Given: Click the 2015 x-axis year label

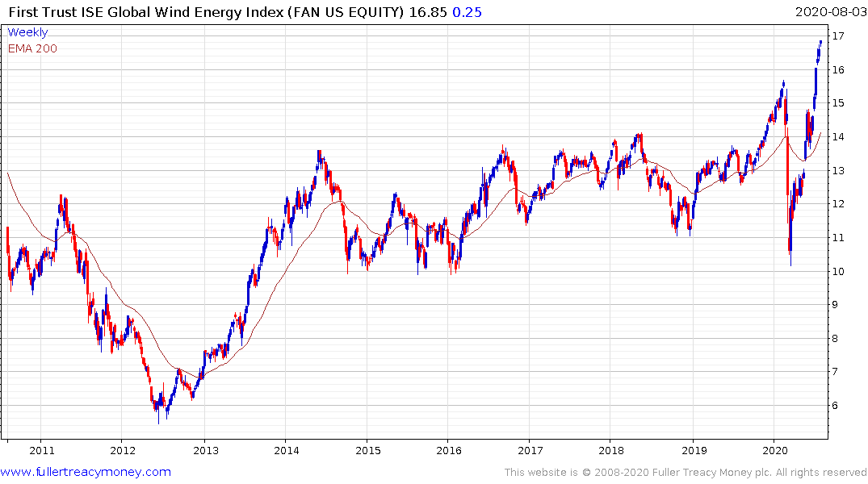Looking at the screenshot, I should tap(368, 450).
